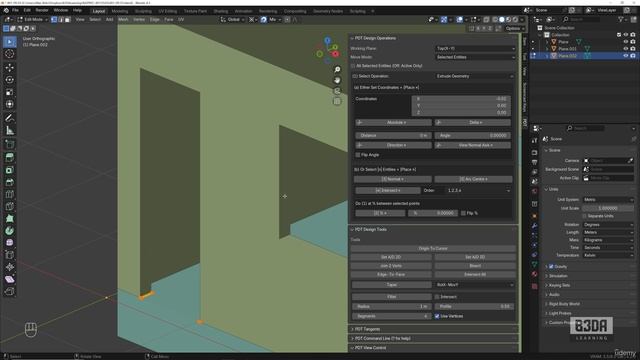Screen dimensions: 640x360
Task: Open the Edit Mode selector dropdown
Action: click(33, 19)
